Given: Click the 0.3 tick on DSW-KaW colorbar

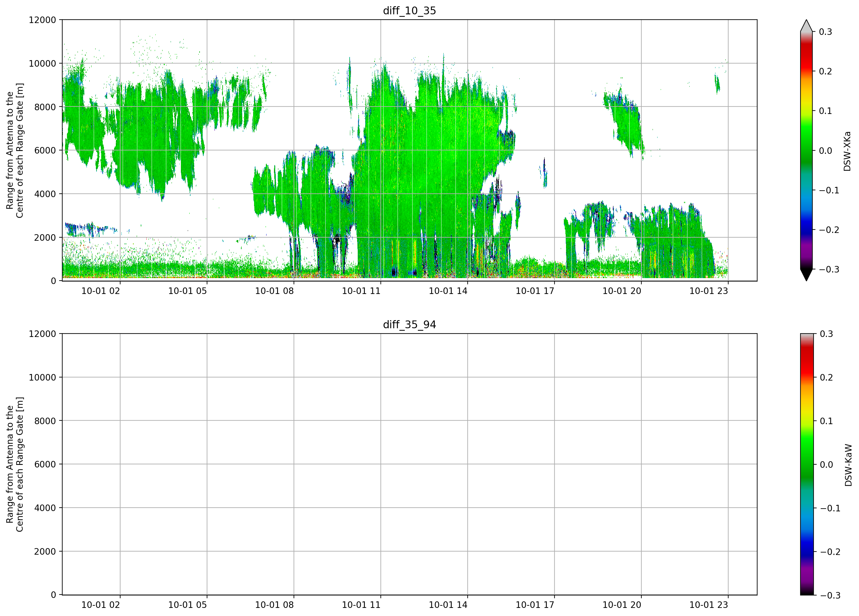Looking at the screenshot, I should tap(826, 334).
